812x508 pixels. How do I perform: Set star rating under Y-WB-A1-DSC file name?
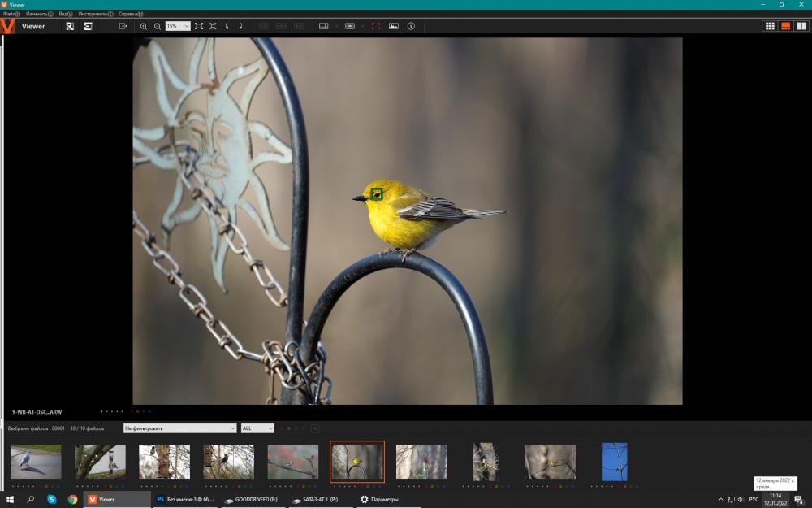click(x=112, y=411)
